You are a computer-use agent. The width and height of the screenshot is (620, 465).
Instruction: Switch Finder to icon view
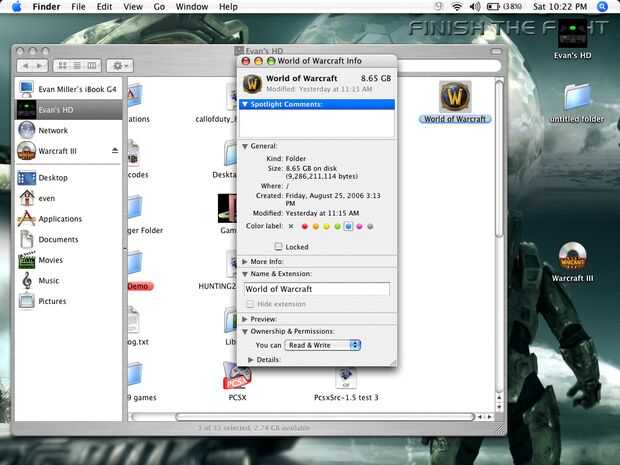62,66
